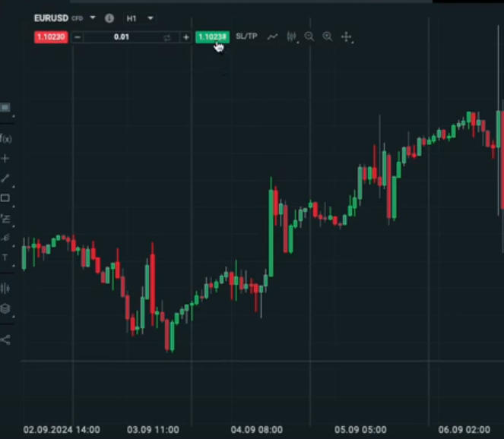Click the 0.01 volume input field
Screen dimensions: 504x439
pos(122,36)
